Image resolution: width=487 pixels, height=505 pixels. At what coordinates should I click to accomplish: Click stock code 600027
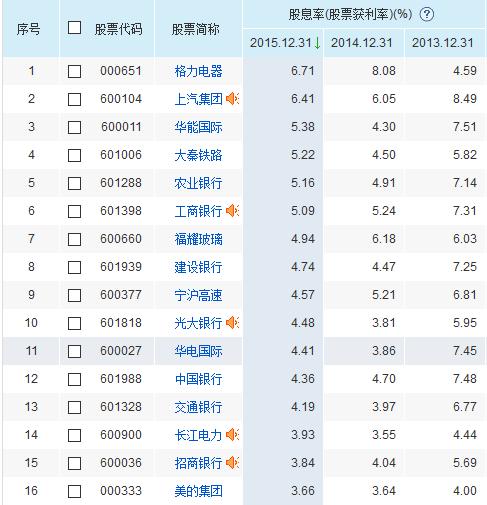click(121, 351)
